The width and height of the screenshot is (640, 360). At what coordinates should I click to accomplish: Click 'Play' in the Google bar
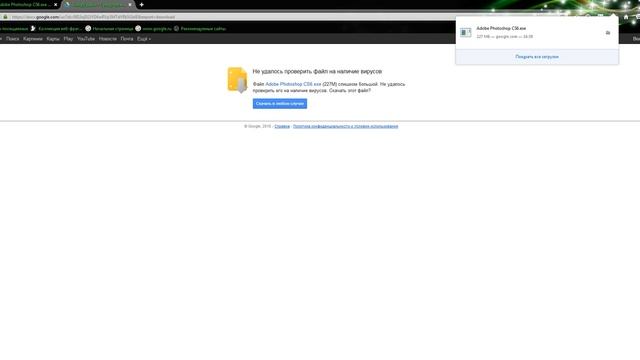[x=68, y=39]
